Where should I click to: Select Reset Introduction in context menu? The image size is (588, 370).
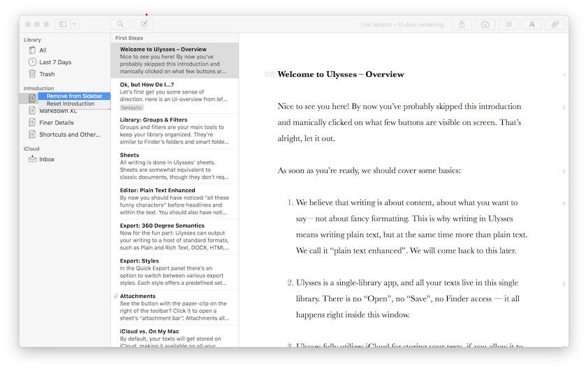click(71, 104)
